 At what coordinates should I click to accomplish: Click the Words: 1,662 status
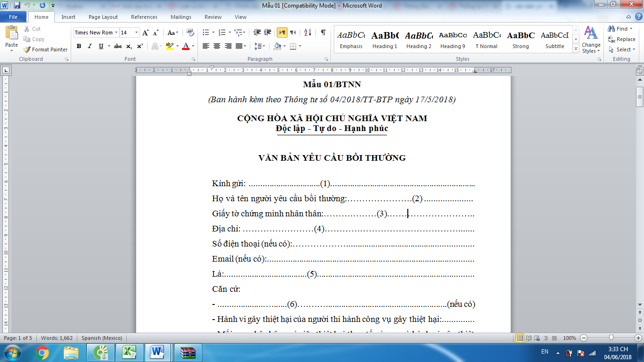click(x=57, y=338)
